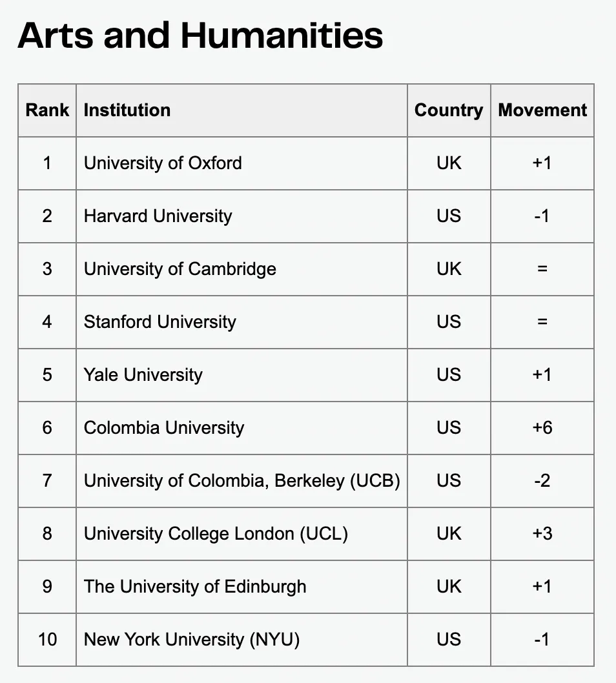Select the +3 movement value

coord(542,534)
